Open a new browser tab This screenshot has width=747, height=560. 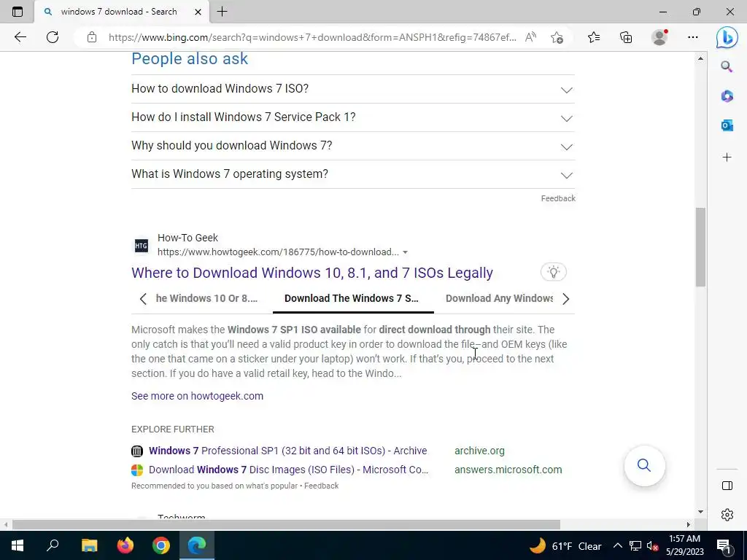(x=222, y=12)
